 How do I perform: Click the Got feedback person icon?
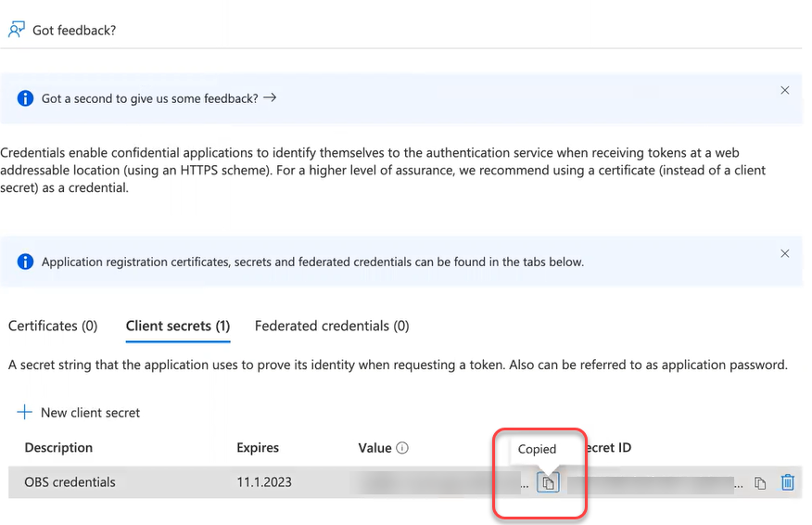[x=16, y=30]
